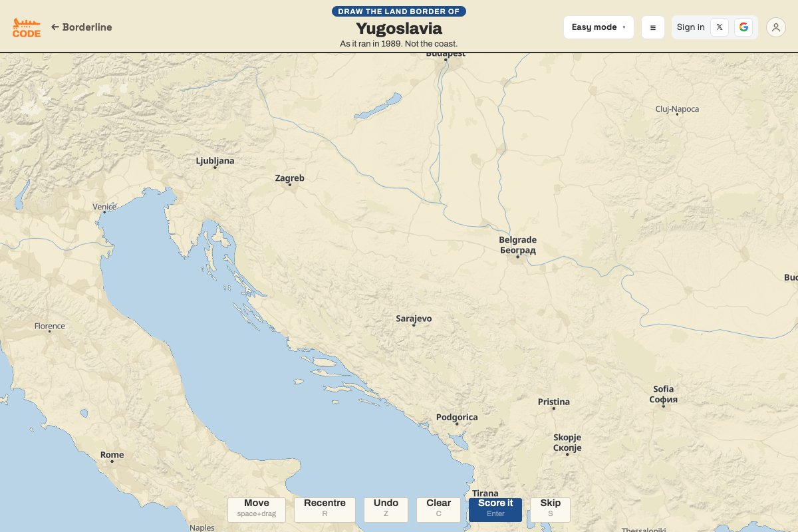This screenshot has height=532, width=798.
Task: Click the Sofia city label
Action: (663, 394)
